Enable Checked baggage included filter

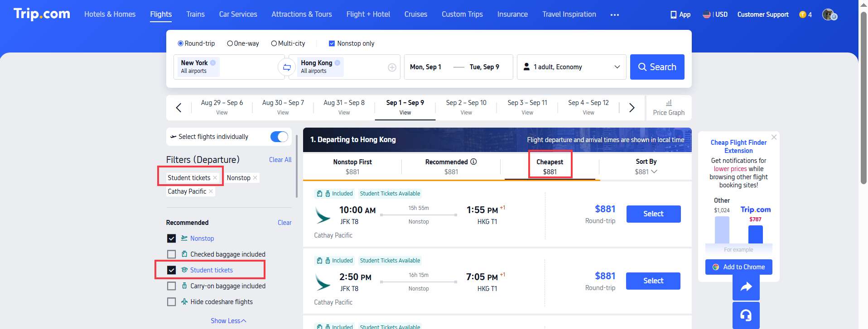[x=171, y=254]
